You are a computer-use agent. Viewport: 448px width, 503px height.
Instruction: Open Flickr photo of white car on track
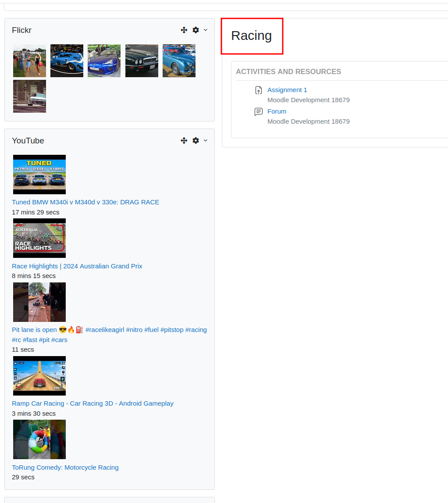coord(29,96)
